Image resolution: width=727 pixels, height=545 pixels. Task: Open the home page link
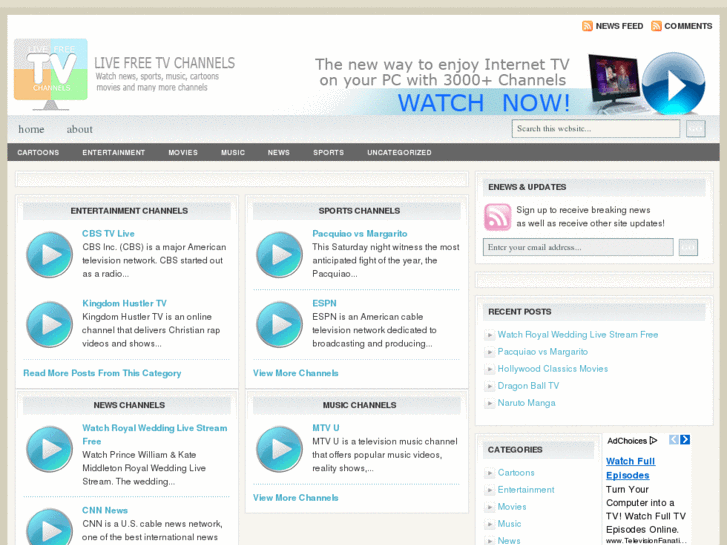(x=31, y=129)
